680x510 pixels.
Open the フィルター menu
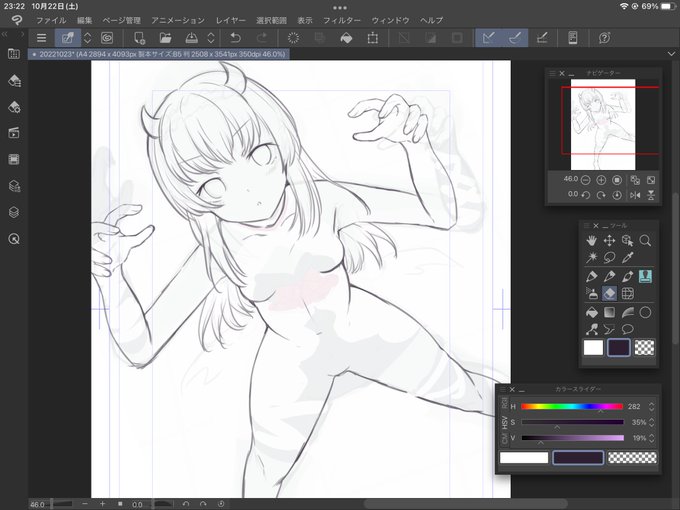342,20
